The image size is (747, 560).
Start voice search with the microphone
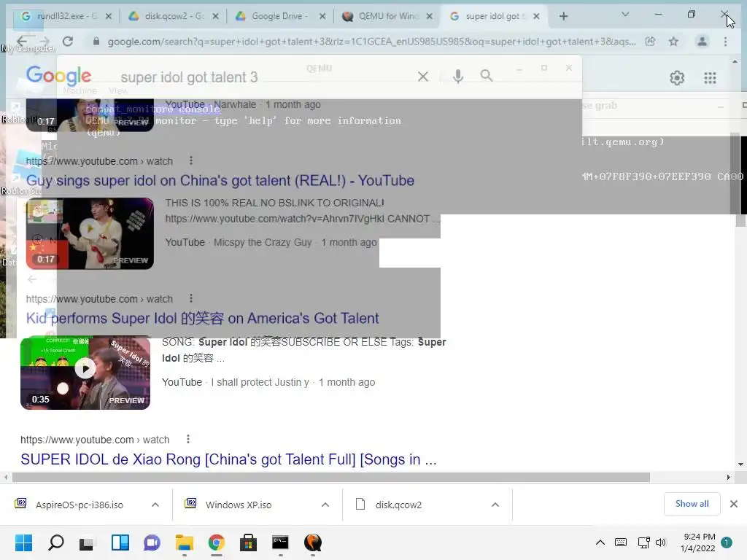tap(458, 76)
